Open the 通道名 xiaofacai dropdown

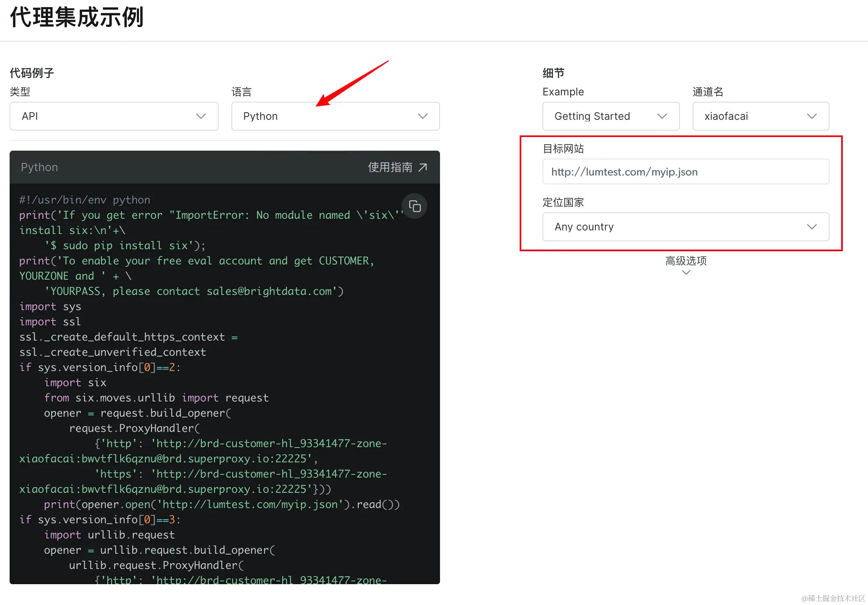coord(760,116)
